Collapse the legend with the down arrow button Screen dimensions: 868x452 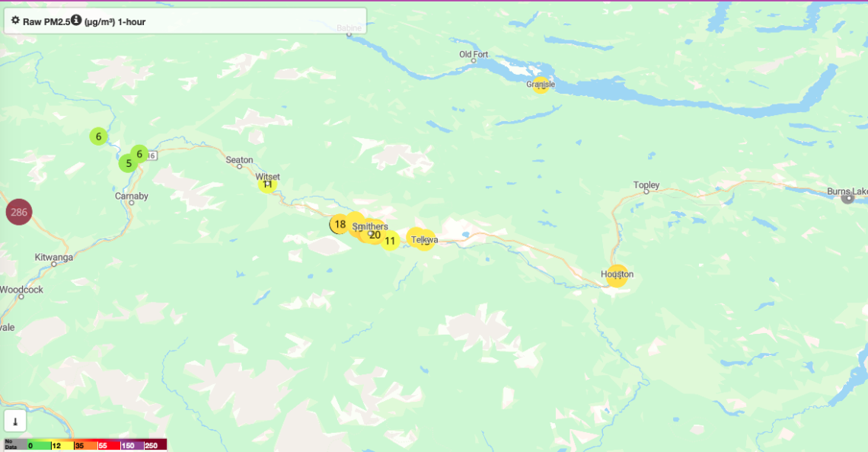click(15, 422)
